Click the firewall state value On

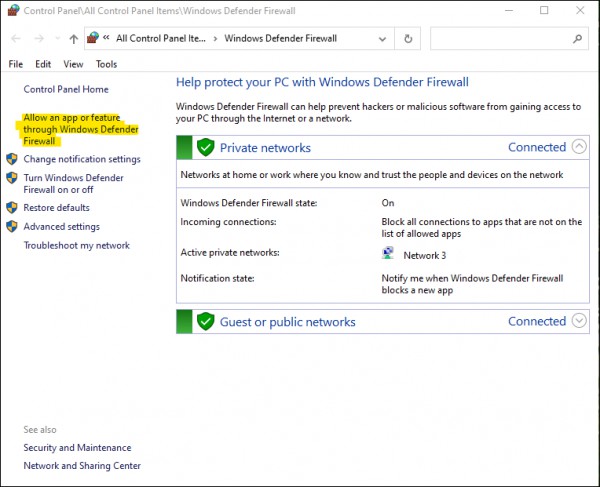pyautogui.click(x=388, y=203)
